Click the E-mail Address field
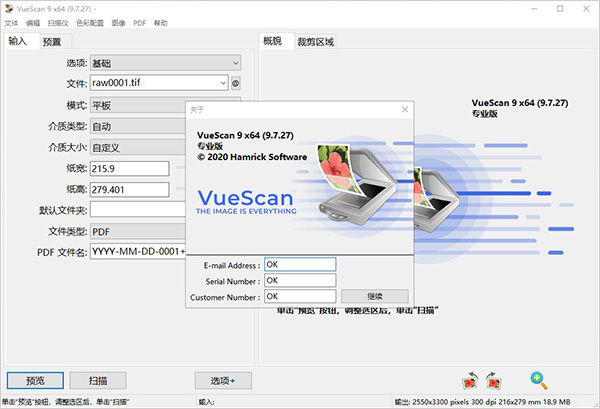This screenshot has height=409, width=600. coord(300,265)
